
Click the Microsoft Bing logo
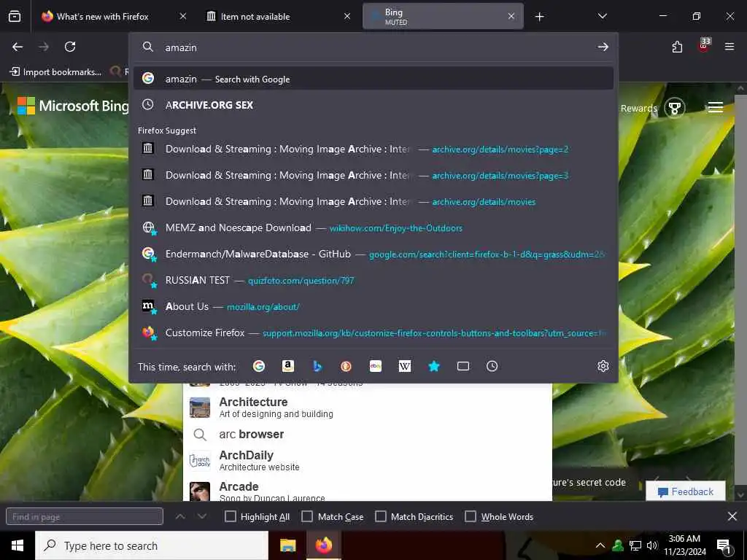click(x=73, y=106)
